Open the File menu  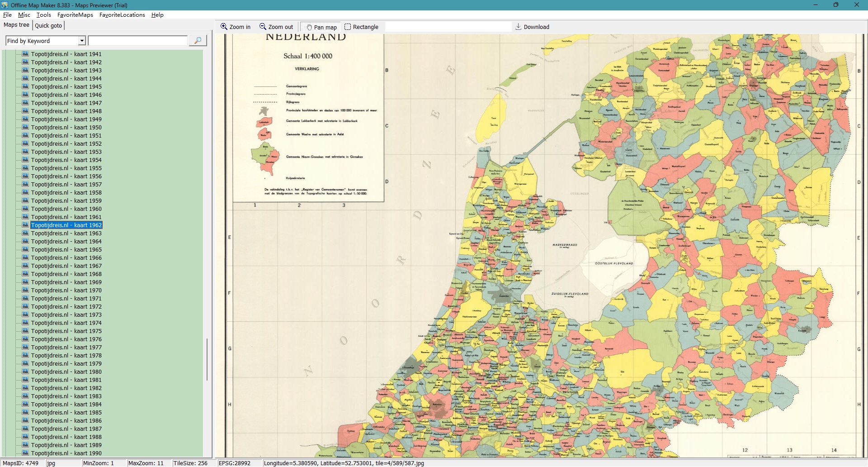(x=7, y=15)
